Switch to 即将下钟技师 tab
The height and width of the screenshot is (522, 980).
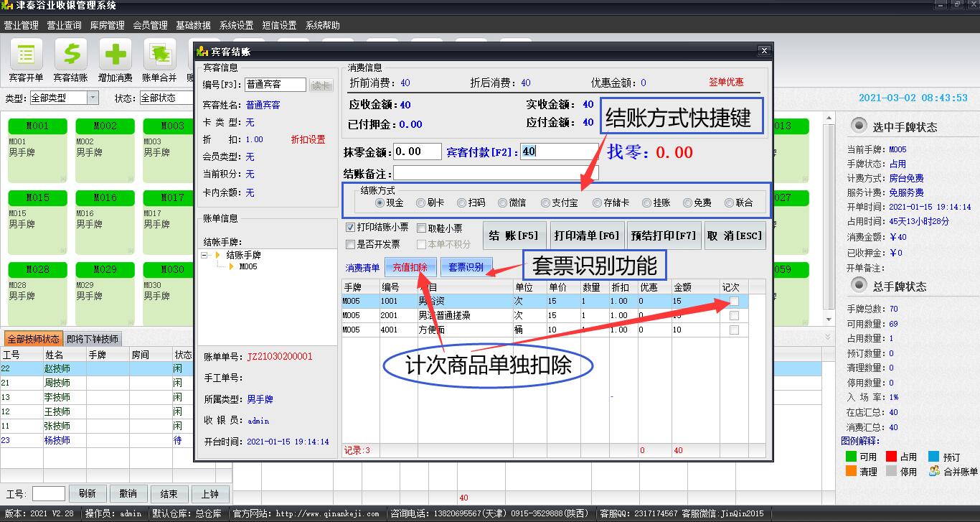93,339
